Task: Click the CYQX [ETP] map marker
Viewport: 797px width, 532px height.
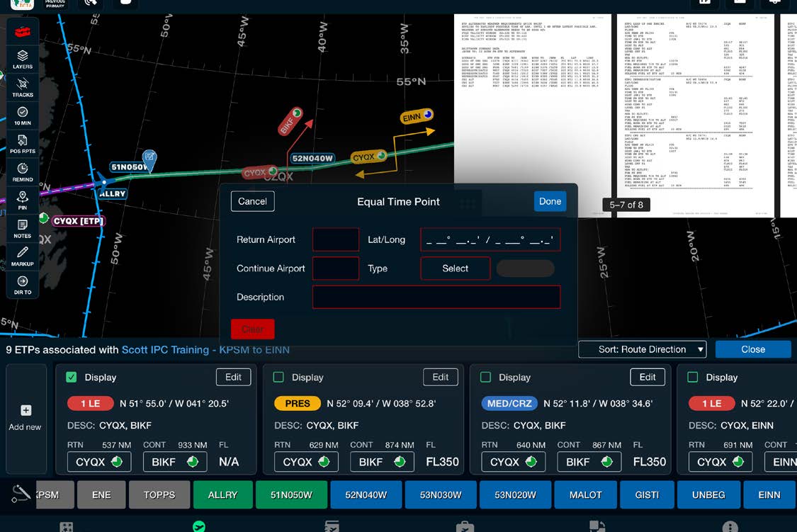Action: (78, 221)
